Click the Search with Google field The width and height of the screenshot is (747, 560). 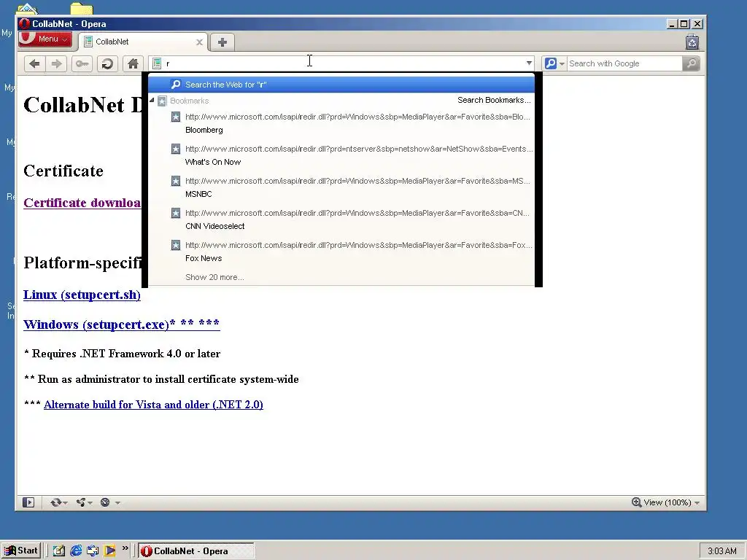(624, 63)
